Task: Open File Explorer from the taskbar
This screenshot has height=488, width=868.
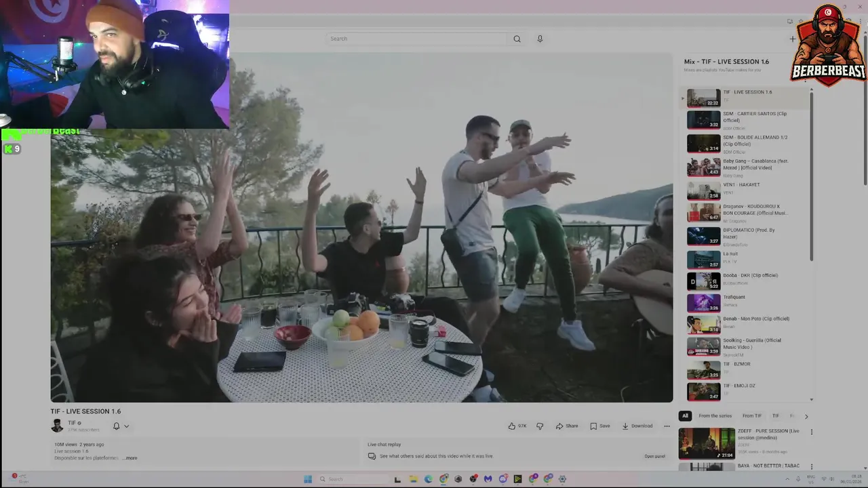Action: pyautogui.click(x=413, y=479)
